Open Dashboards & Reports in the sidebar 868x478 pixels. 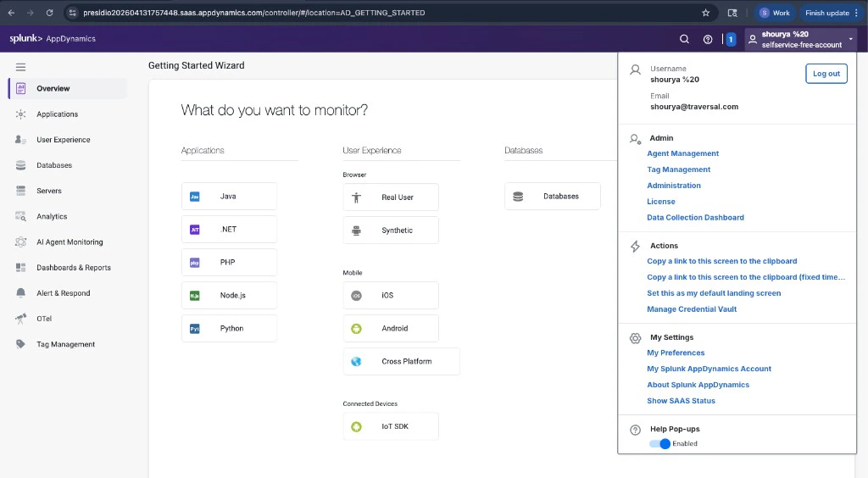74,267
